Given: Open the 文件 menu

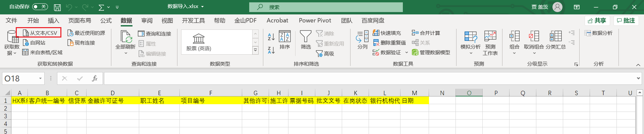Looking at the screenshot, I should 11,20.
